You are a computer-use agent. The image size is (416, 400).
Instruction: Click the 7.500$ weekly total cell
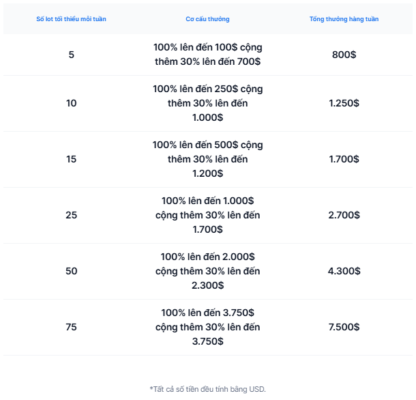[344, 327]
